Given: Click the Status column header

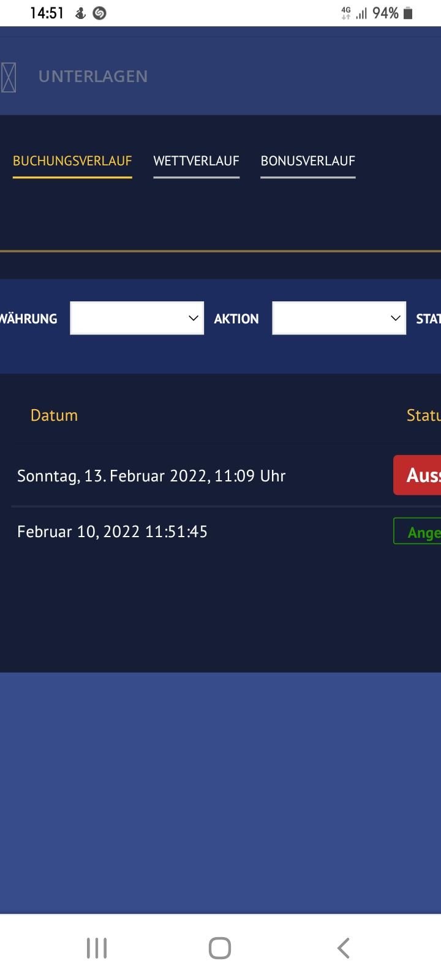Looking at the screenshot, I should (x=423, y=415).
